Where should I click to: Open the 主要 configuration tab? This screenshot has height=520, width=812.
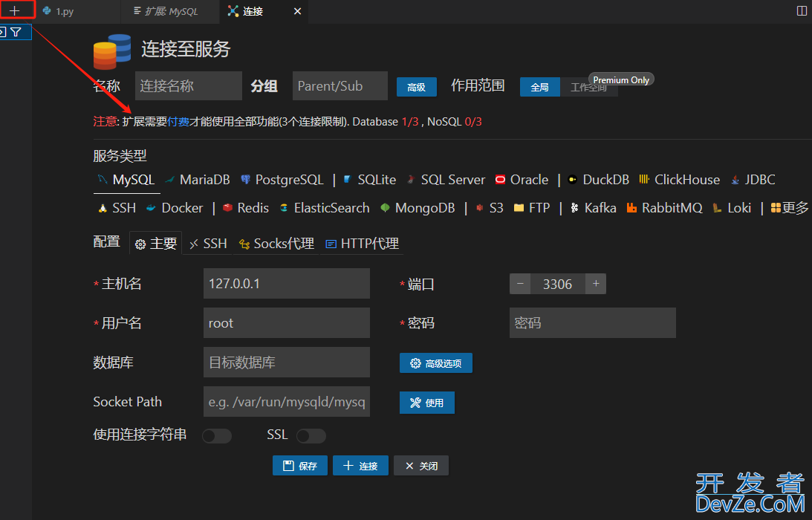tap(156, 244)
